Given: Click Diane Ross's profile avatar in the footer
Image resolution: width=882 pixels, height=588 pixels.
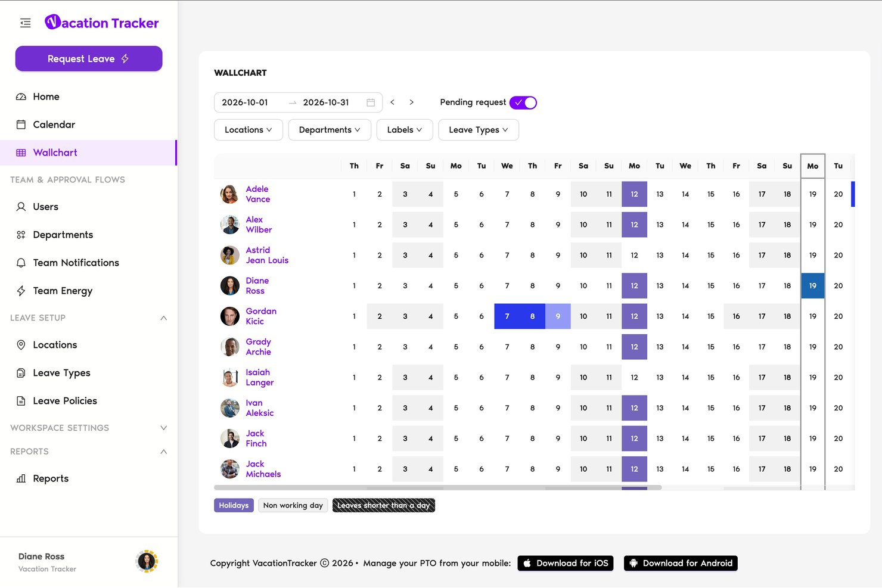Looking at the screenshot, I should coord(147,561).
